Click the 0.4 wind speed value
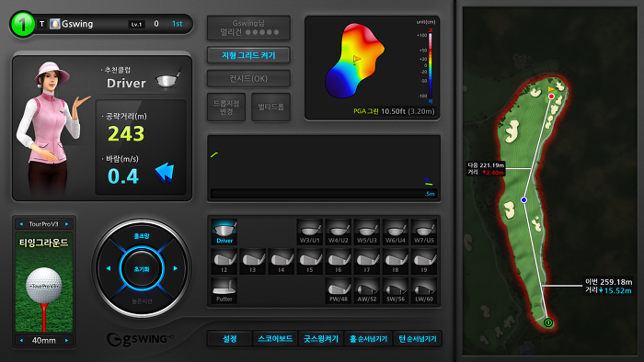Screen dimensions: 644x362 123,175
